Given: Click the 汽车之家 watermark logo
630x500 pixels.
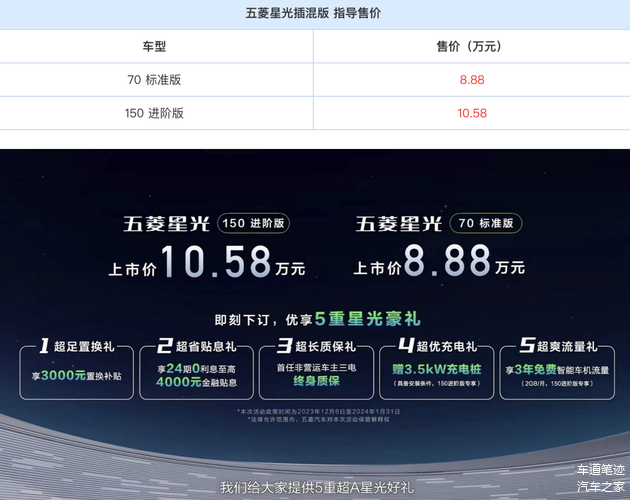Looking at the screenshot, I should [599, 486].
